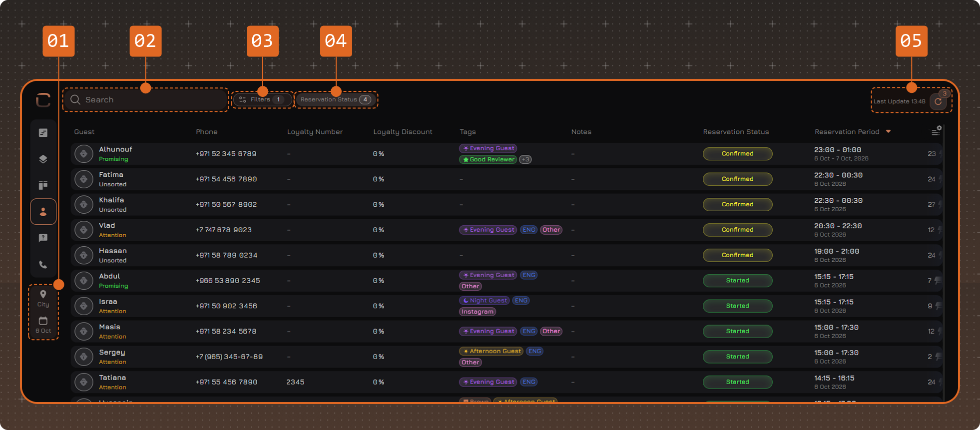Screen dimensions: 980x430
Task: Click the Confirmed status on Fatima's row
Action: pos(737,179)
